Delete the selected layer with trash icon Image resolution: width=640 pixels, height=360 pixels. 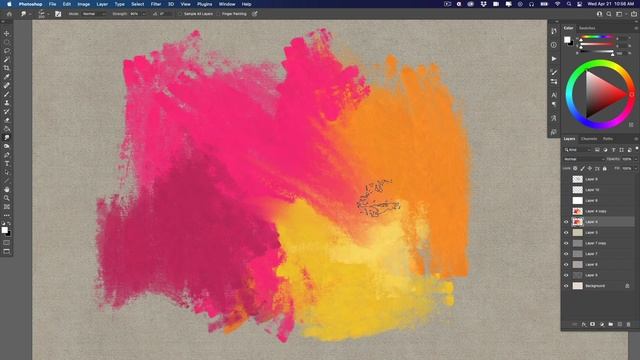(x=629, y=324)
